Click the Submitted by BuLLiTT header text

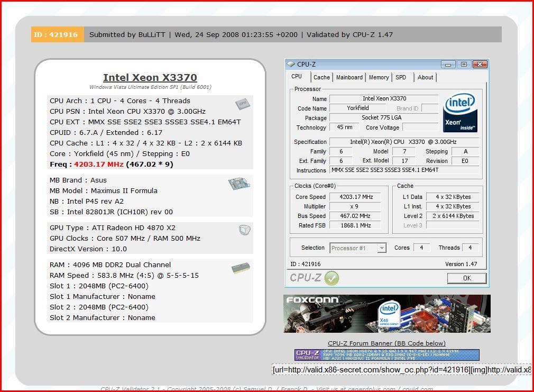click(x=127, y=35)
